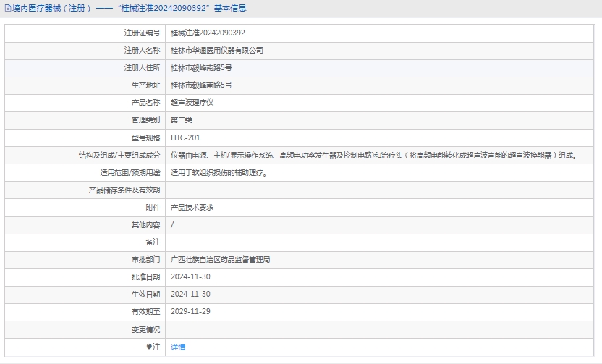Click the 批准日期 row label
The image size is (602, 364).
click(x=145, y=277)
